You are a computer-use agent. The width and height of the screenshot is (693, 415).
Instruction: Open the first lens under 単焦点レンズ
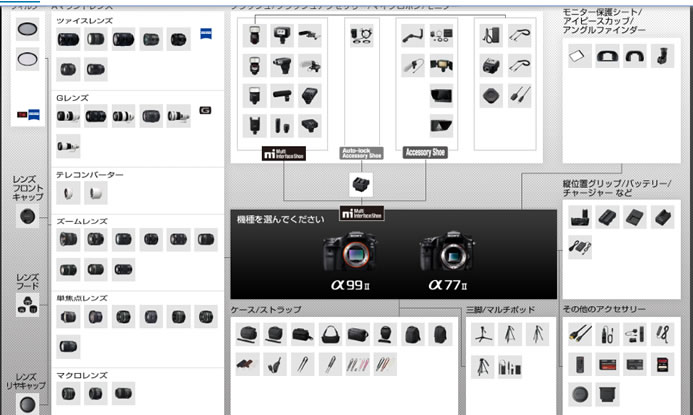(68, 316)
